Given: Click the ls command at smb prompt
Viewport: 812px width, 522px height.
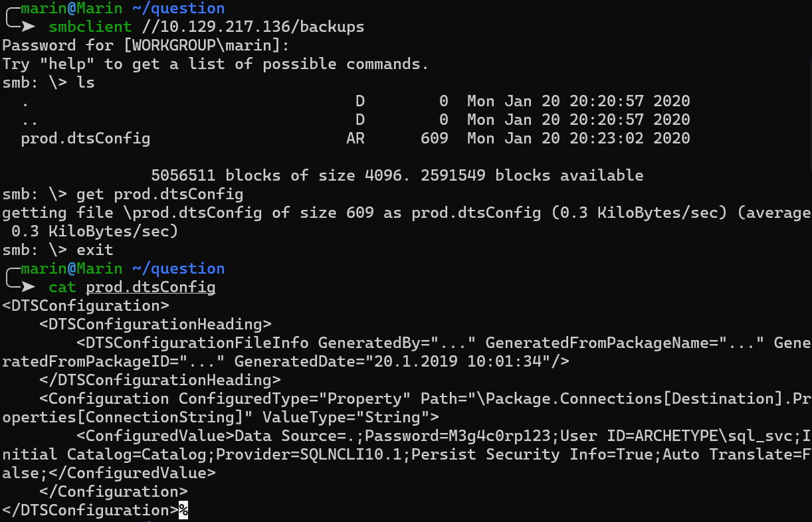Looking at the screenshot, I should tap(86, 83).
